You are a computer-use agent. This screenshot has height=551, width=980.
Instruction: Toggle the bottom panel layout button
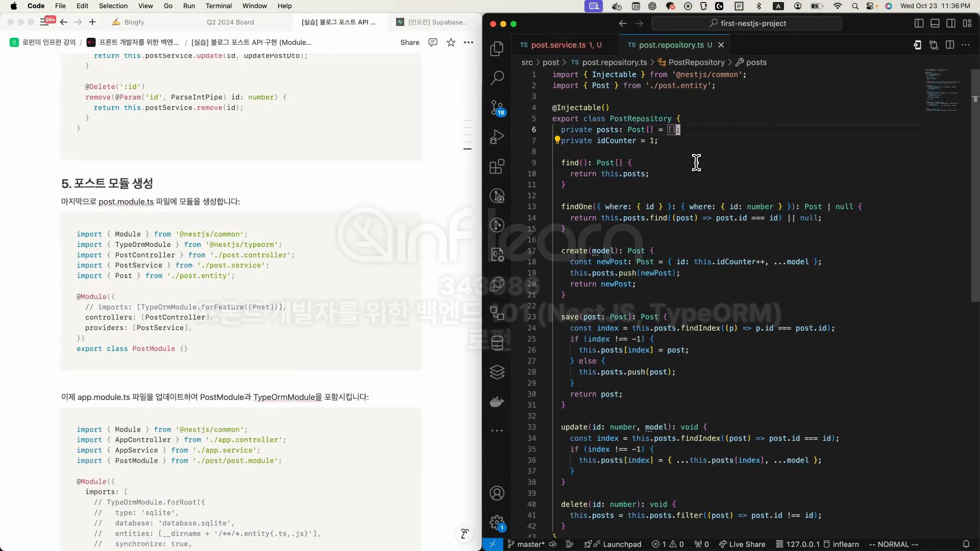click(935, 23)
